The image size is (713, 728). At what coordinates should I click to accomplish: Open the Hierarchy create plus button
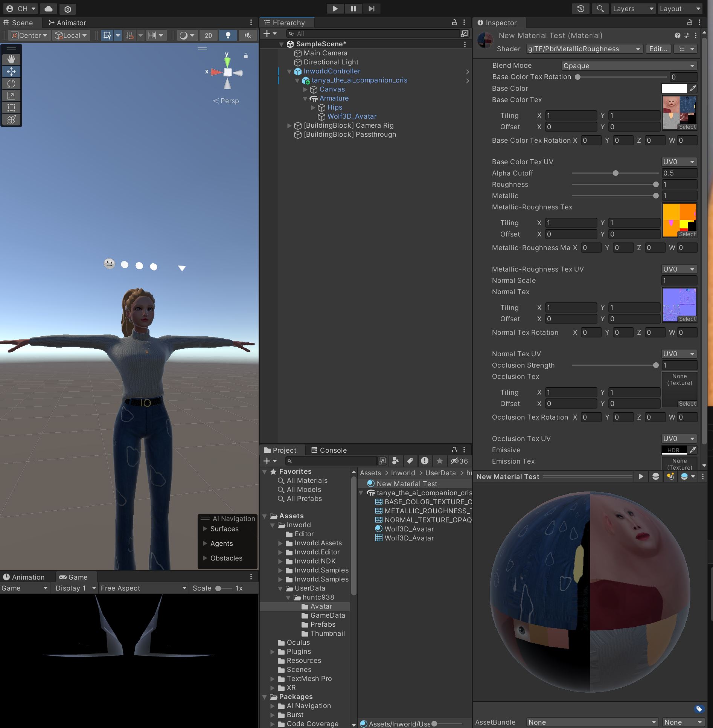tap(270, 34)
